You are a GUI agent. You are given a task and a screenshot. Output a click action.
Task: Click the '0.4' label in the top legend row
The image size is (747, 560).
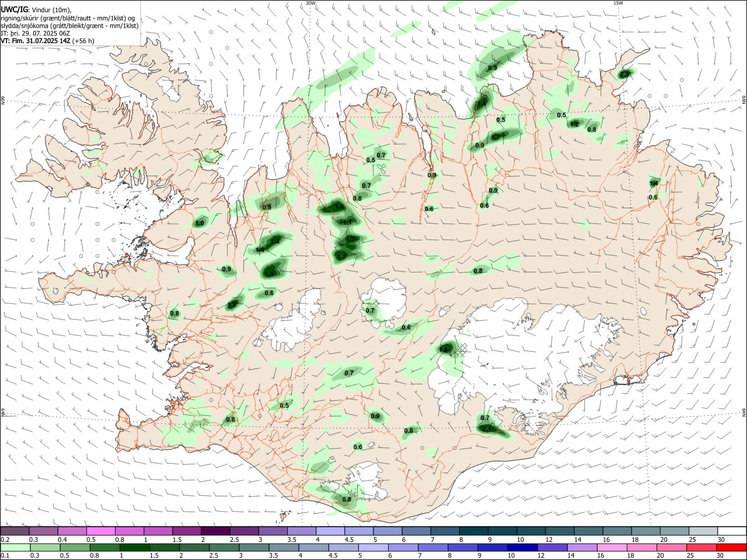62,540
